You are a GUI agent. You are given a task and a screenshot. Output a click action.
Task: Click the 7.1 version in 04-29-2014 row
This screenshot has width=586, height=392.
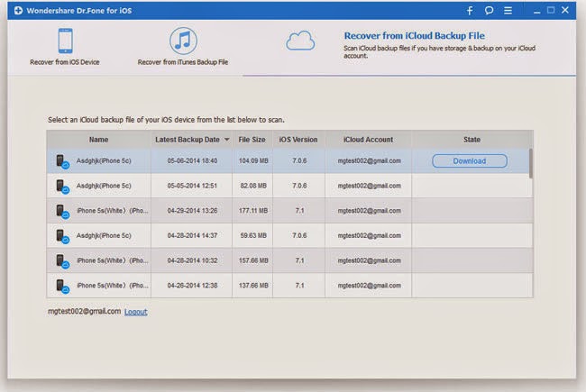(x=299, y=211)
